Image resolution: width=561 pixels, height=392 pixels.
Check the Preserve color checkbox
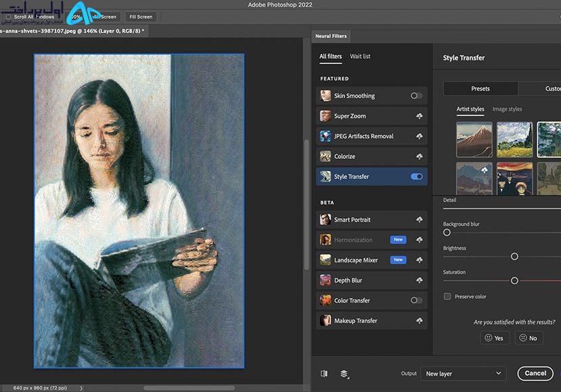447,296
